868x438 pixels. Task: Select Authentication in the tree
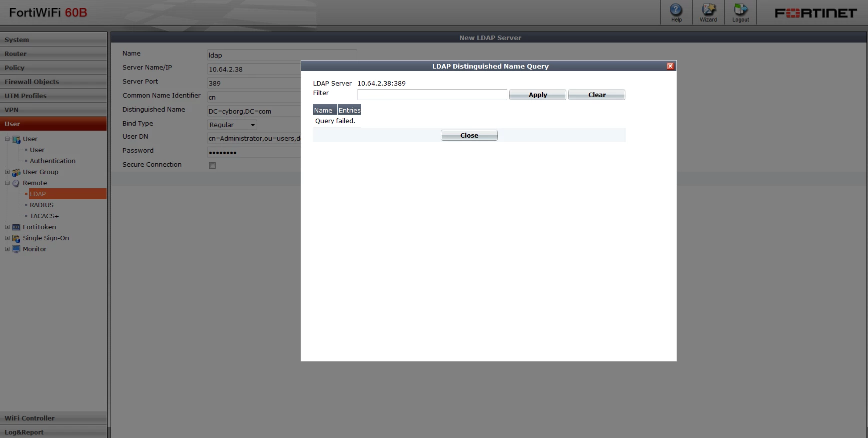pos(53,161)
